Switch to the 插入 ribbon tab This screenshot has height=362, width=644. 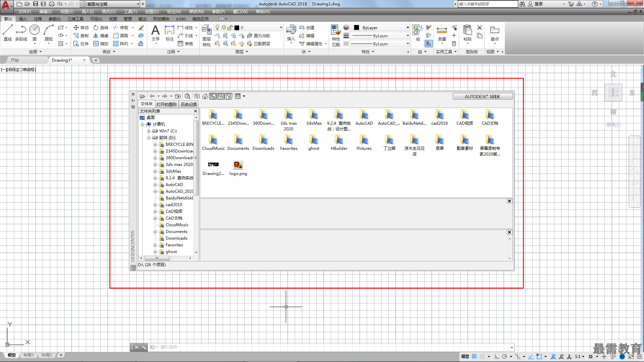(23, 19)
